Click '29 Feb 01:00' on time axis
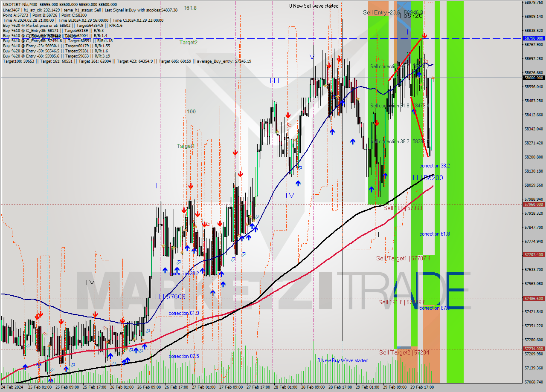546x392 pixels. (x=367, y=387)
